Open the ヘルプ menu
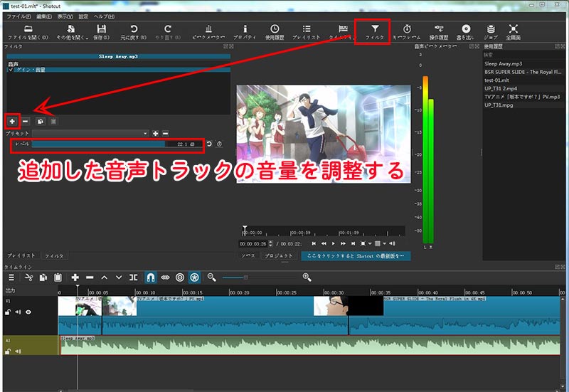Image resolution: width=569 pixels, height=392 pixels. 104,16
